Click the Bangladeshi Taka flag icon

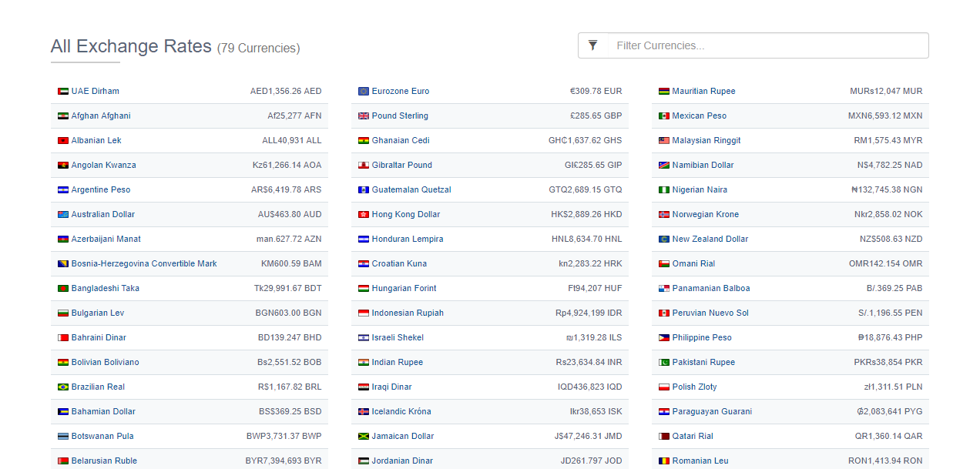[63, 289]
